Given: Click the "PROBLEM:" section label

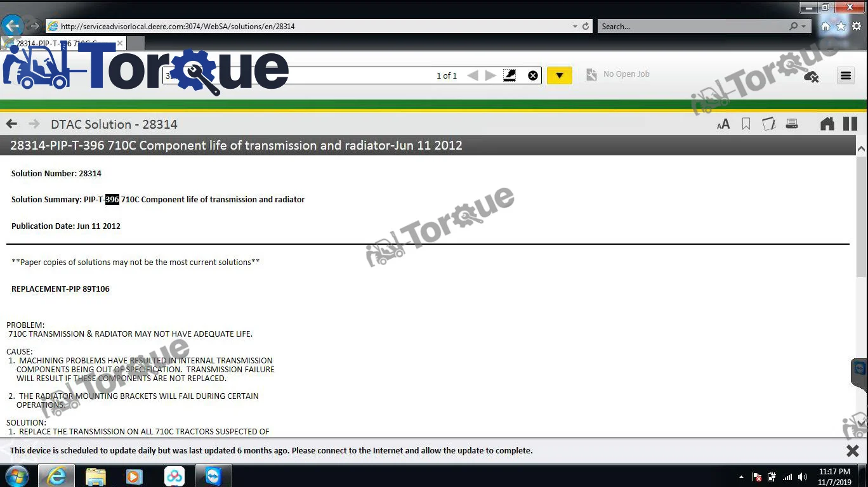Looking at the screenshot, I should point(25,325).
